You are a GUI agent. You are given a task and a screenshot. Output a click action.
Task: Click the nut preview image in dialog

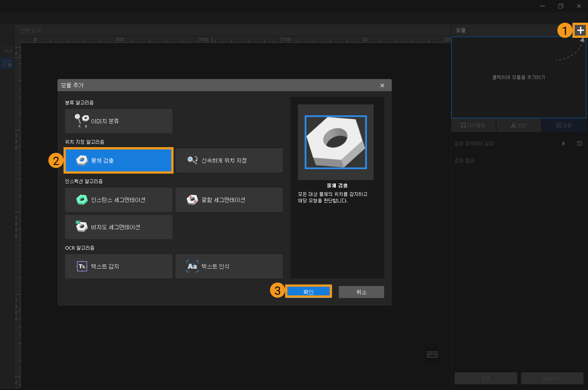[x=336, y=142]
